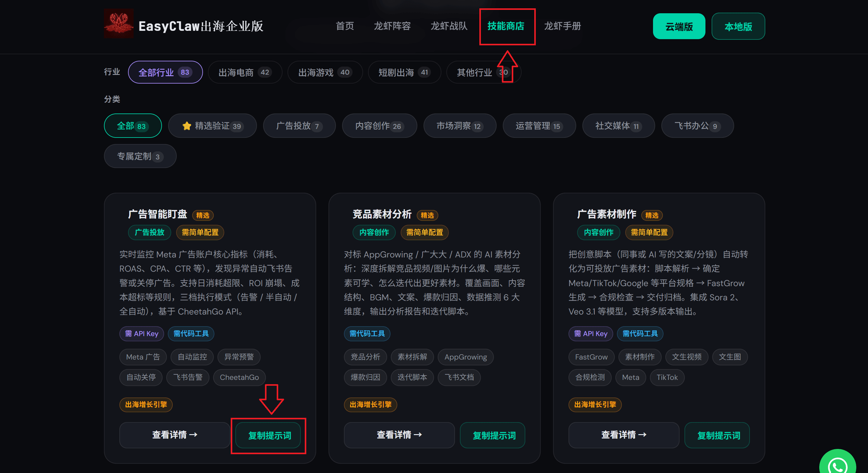Viewport: 868px width, 473px height.
Task: Click the TikTok keyword tag
Action: 667,378
